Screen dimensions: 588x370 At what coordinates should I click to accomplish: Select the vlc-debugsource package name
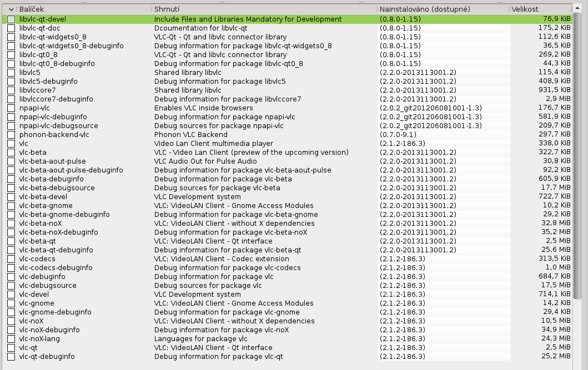tap(48, 286)
